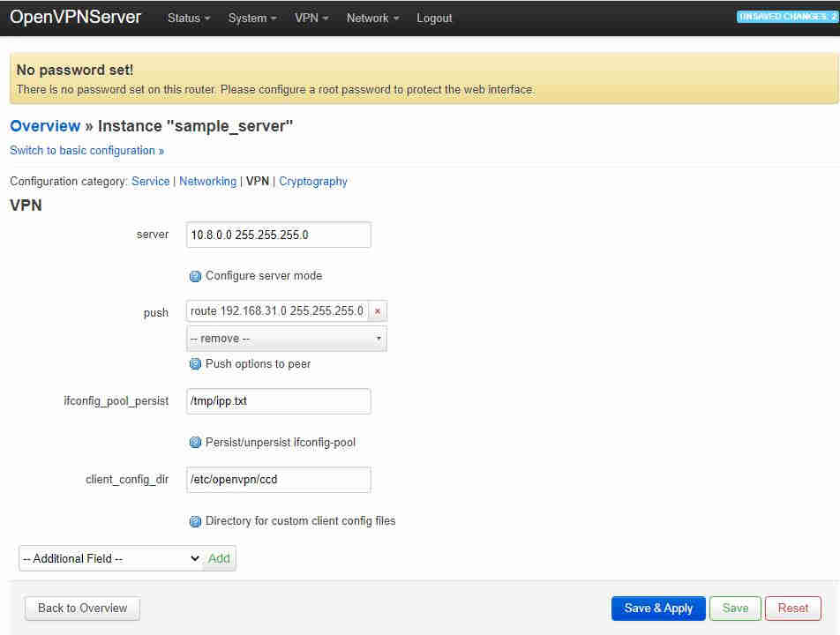View the Unsaved Changes badge
840x635 pixels.
coord(787,17)
